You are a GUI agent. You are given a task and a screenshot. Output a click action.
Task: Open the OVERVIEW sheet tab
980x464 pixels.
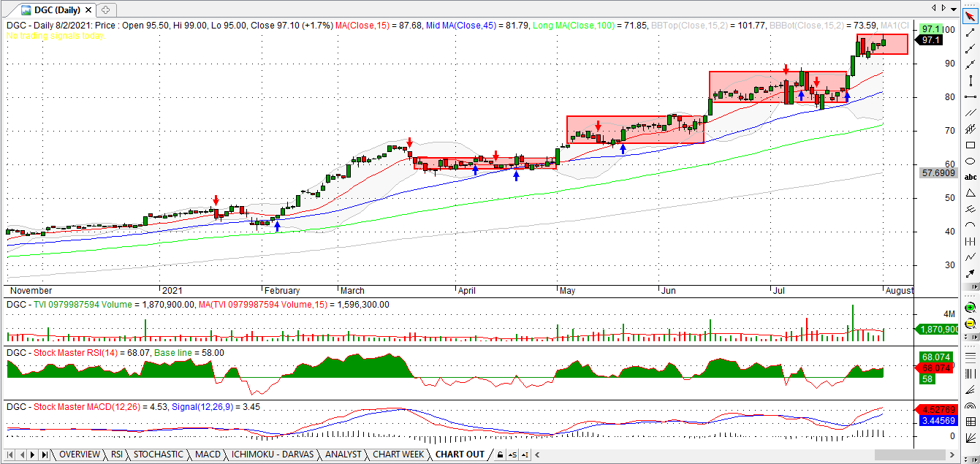click(80, 455)
